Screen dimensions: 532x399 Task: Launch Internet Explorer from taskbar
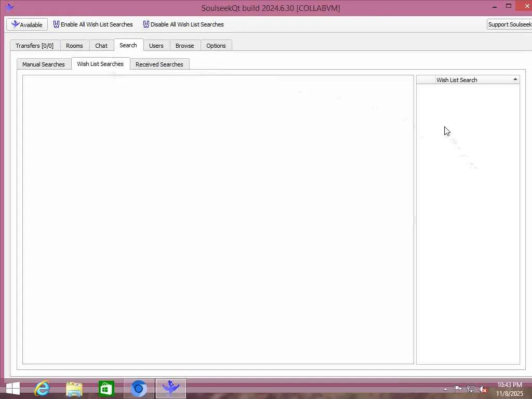(x=42, y=389)
